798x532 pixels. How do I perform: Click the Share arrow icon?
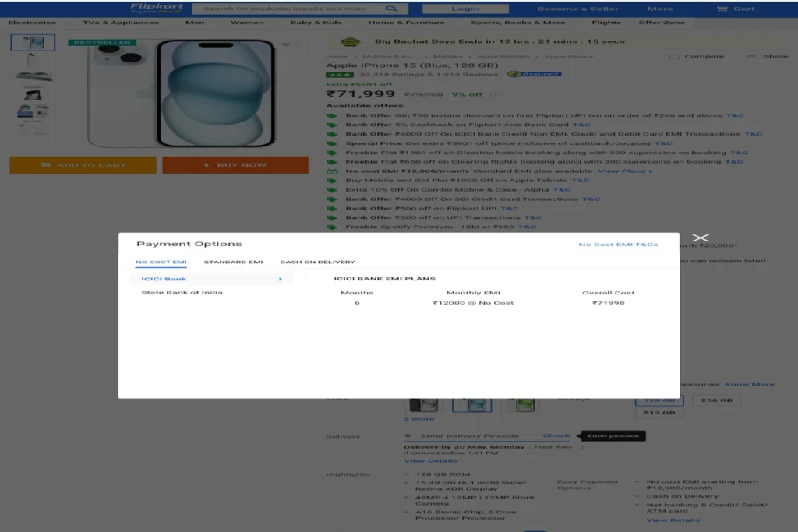click(750, 56)
